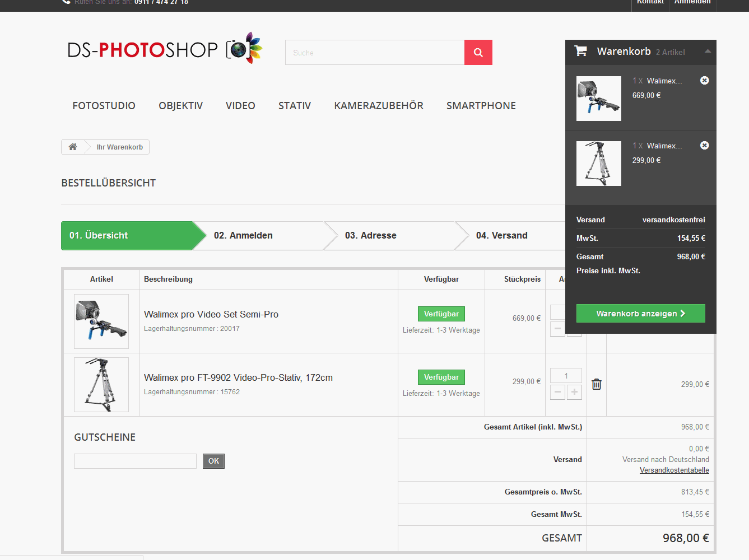Click the 154,55 € MwSt. value in mini cart

(x=691, y=239)
